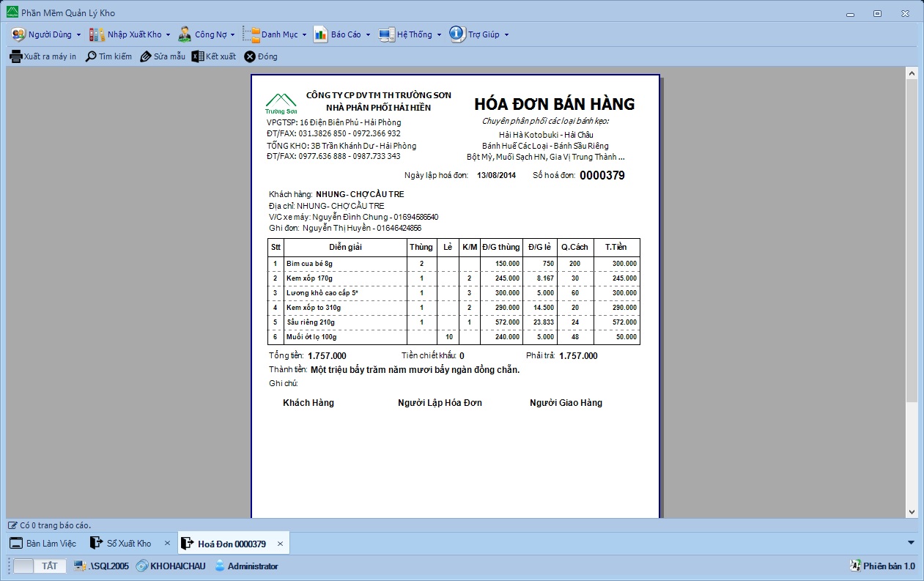Click the magnifier Tìm kiếm icon
Viewport: 924px width, 581px height.
91,56
